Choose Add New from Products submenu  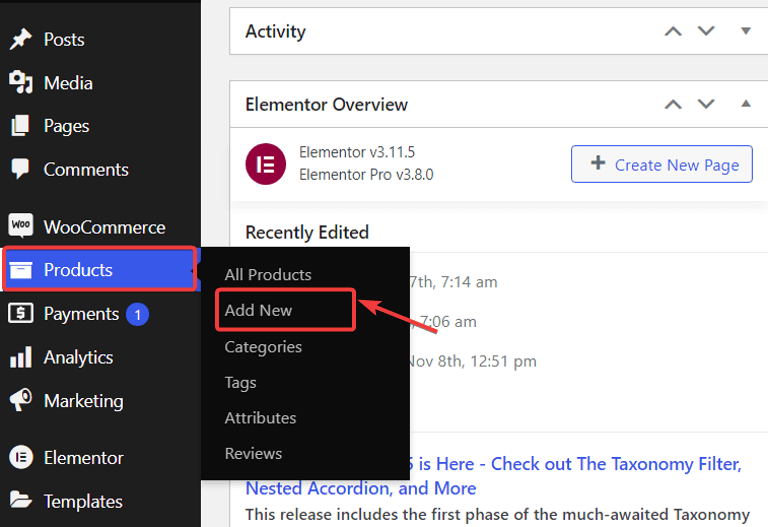click(258, 310)
